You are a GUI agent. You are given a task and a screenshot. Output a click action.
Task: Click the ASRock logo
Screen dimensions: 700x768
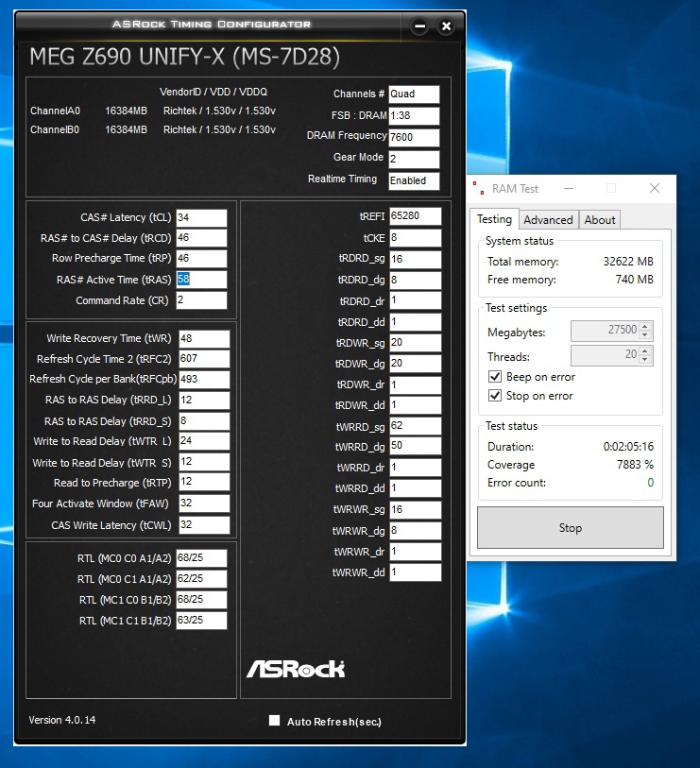tap(296, 669)
